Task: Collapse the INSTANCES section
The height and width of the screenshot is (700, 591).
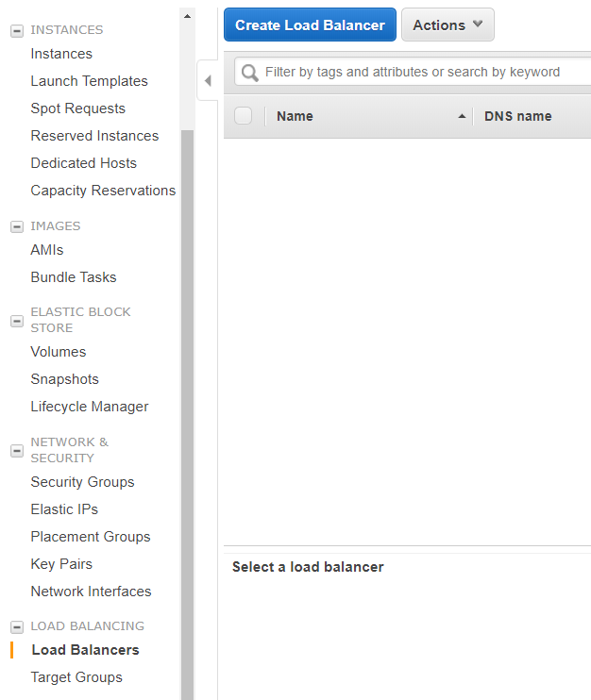Action: pyautogui.click(x=17, y=31)
